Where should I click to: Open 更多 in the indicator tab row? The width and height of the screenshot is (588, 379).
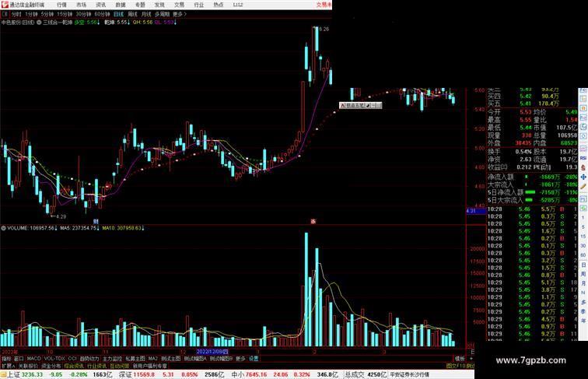[x=240, y=359]
